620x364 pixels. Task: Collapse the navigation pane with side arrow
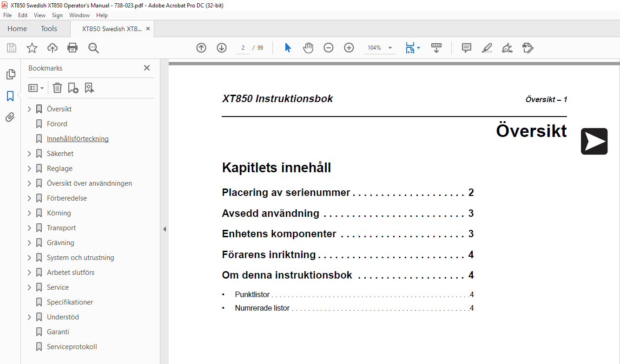[x=164, y=229]
